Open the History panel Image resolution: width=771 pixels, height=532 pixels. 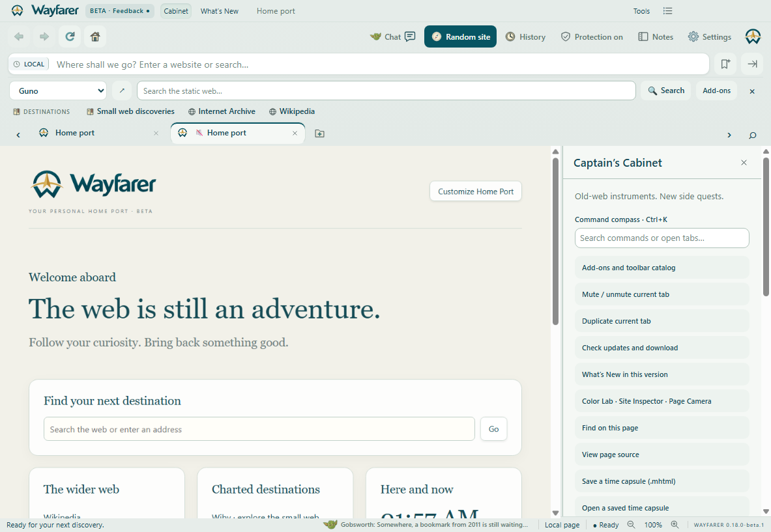[x=526, y=37]
